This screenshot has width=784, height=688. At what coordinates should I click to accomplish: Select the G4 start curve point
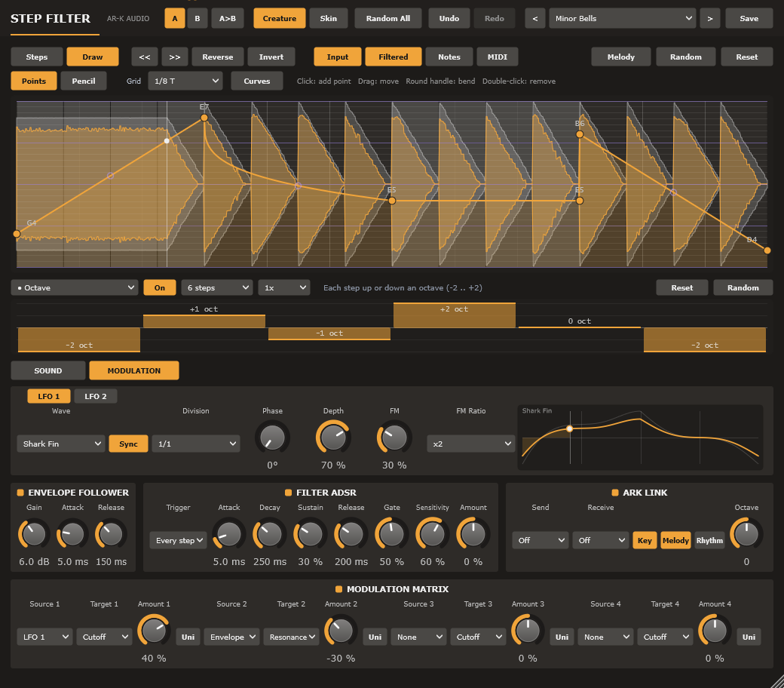[17, 234]
